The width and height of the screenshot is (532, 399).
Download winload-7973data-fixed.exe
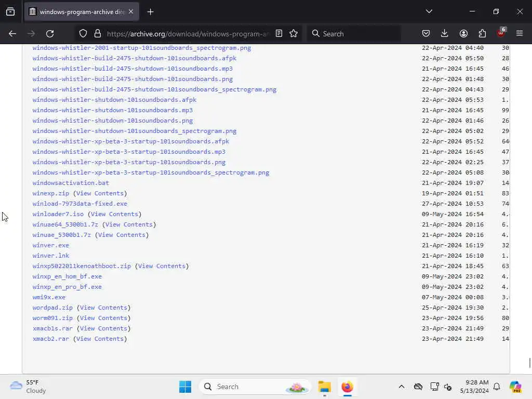click(79, 204)
